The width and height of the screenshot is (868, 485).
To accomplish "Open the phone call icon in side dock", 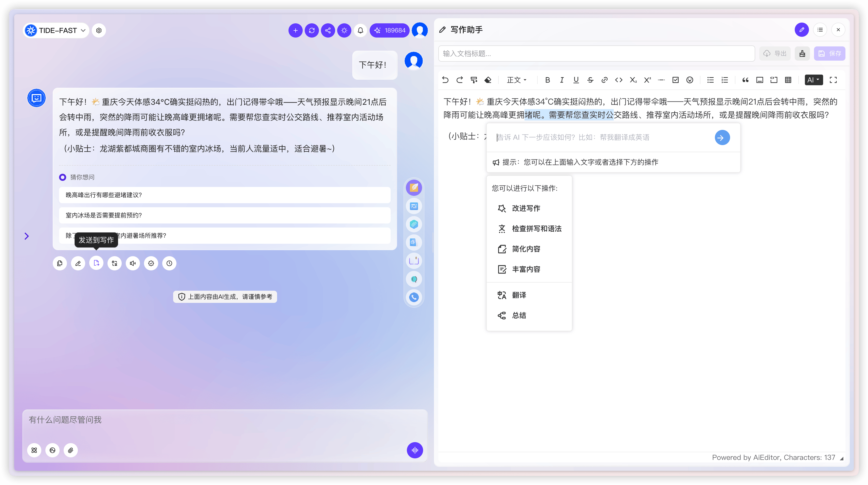I will [x=414, y=297].
